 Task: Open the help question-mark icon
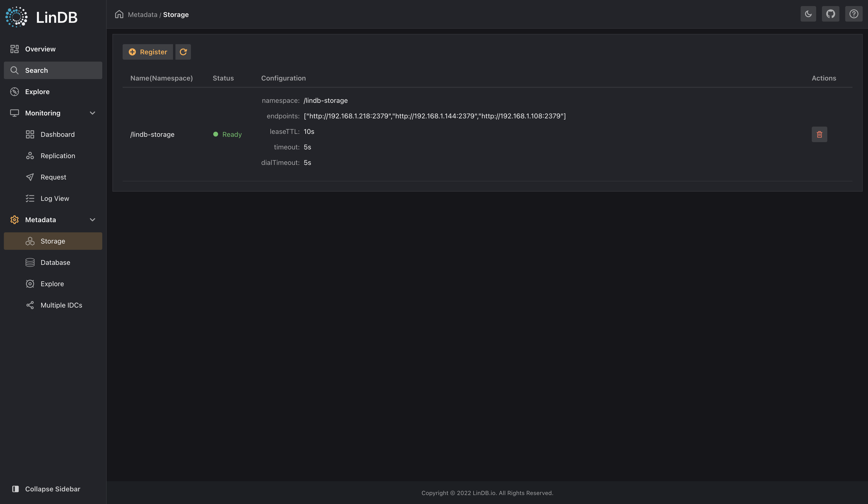coord(853,14)
